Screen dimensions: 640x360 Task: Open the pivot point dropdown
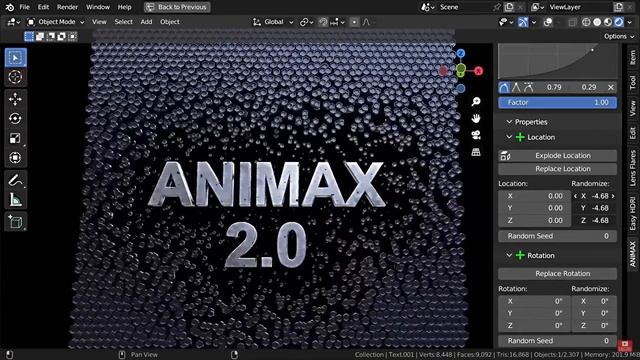(306, 22)
